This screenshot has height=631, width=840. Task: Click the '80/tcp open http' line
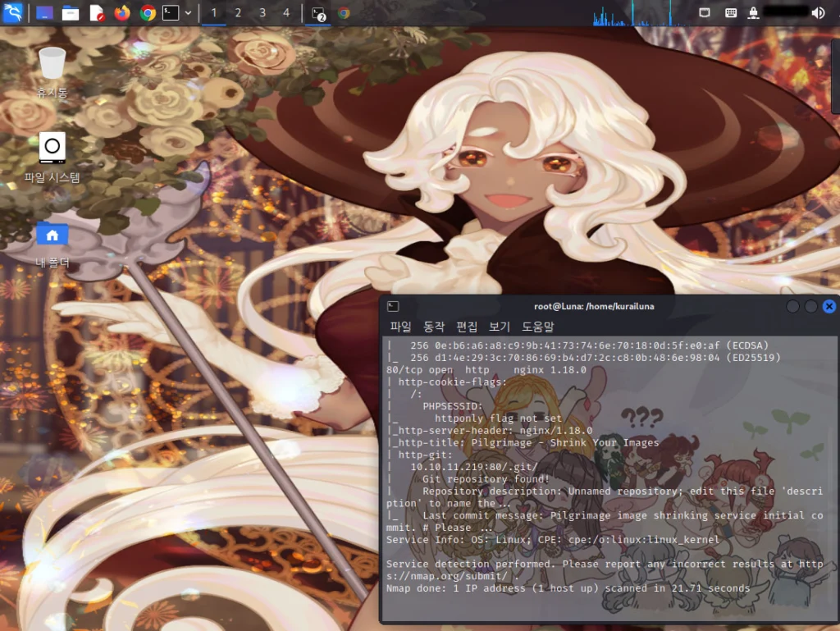tap(486, 369)
